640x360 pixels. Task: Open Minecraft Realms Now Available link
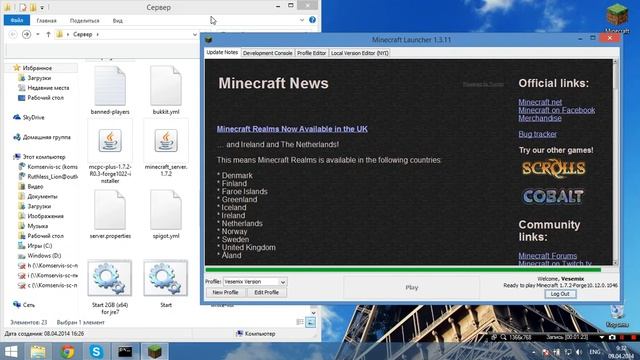point(292,129)
